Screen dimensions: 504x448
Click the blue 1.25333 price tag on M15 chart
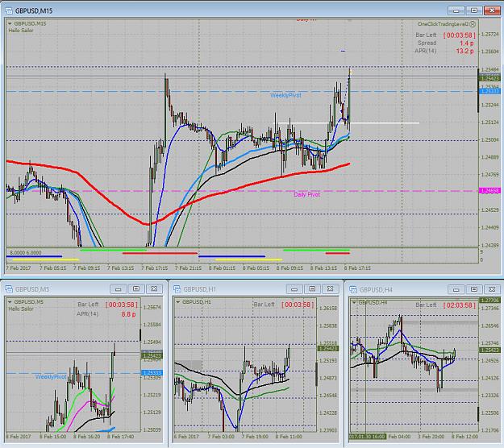point(489,92)
